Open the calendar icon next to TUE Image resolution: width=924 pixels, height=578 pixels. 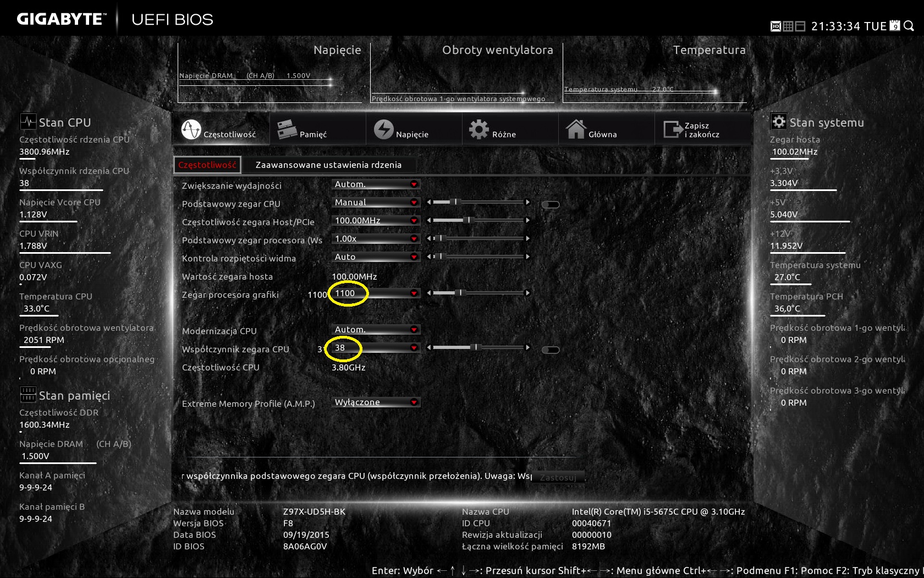(895, 25)
